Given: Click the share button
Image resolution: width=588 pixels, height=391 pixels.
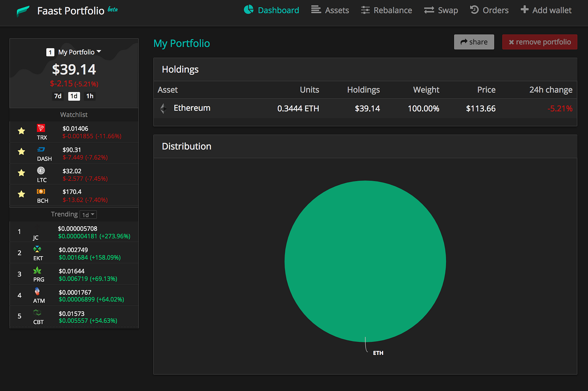Looking at the screenshot, I should [474, 42].
